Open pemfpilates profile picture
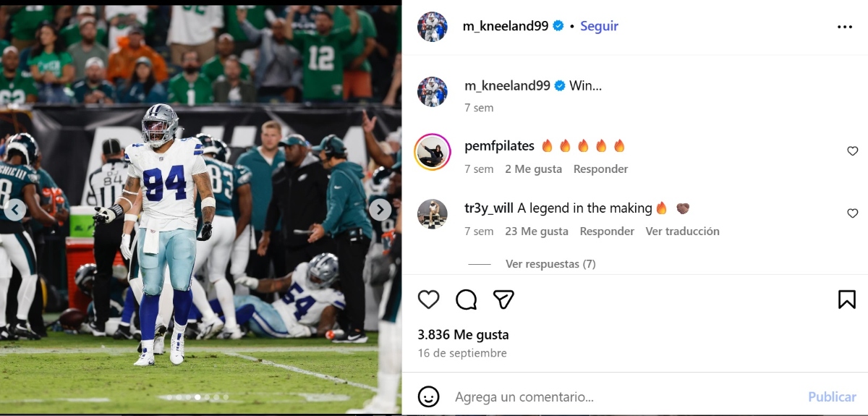The width and height of the screenshot is (868, 416). click(x=433, y=151)
